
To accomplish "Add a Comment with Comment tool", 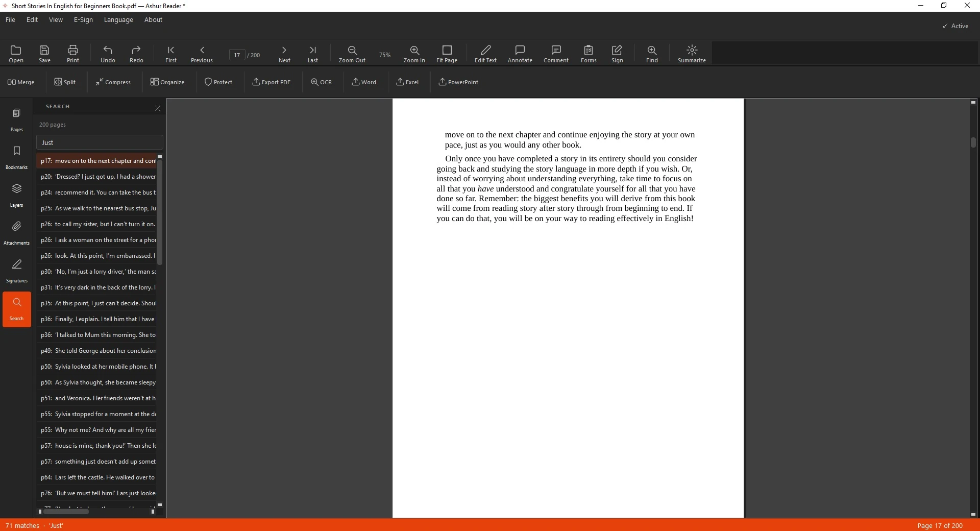I will 556,53.
